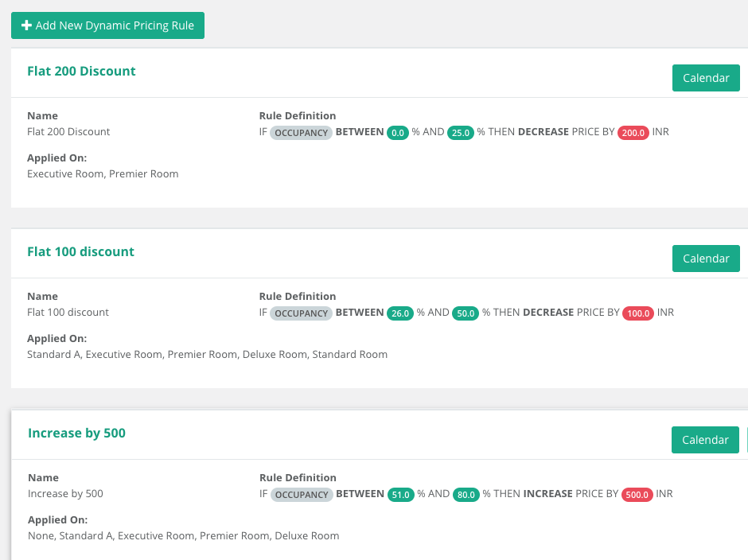Click the 51.0 occupancy badge
Image resolution: width=748 pixels, height=560 pixels.
point(401,495)
